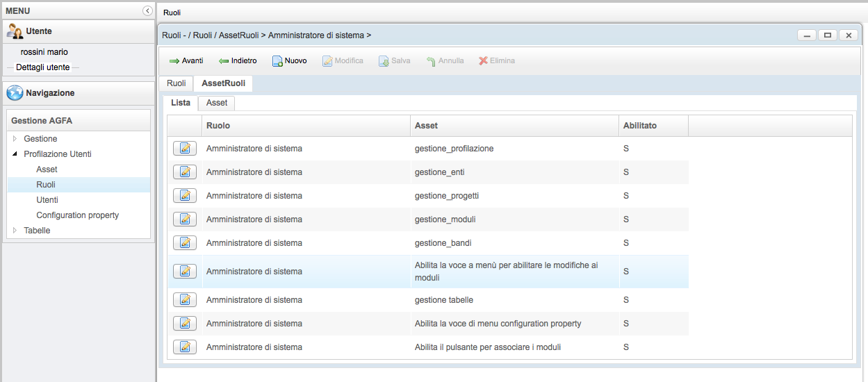Switch to the Ruoli tab
This screenshot has height=382, width=868.
click(176, 83)
